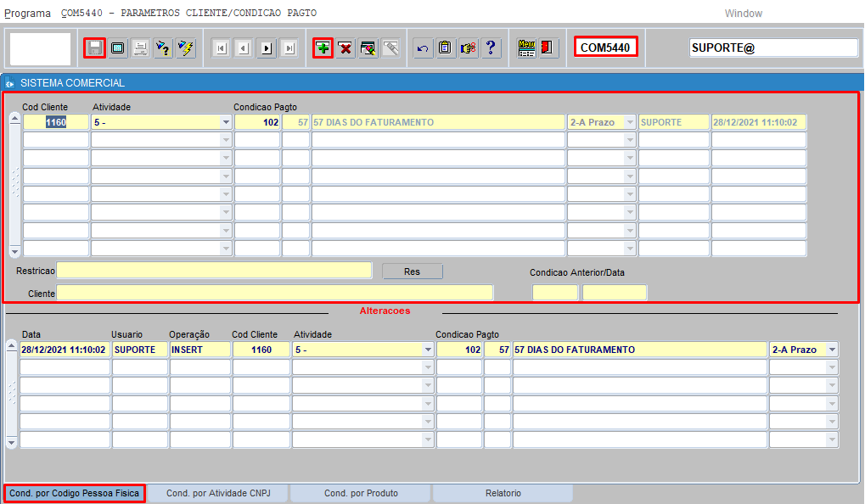Click the SUPORTE@ user field
The width and height of the screenshot is (865, 504).
coord(773,48)
